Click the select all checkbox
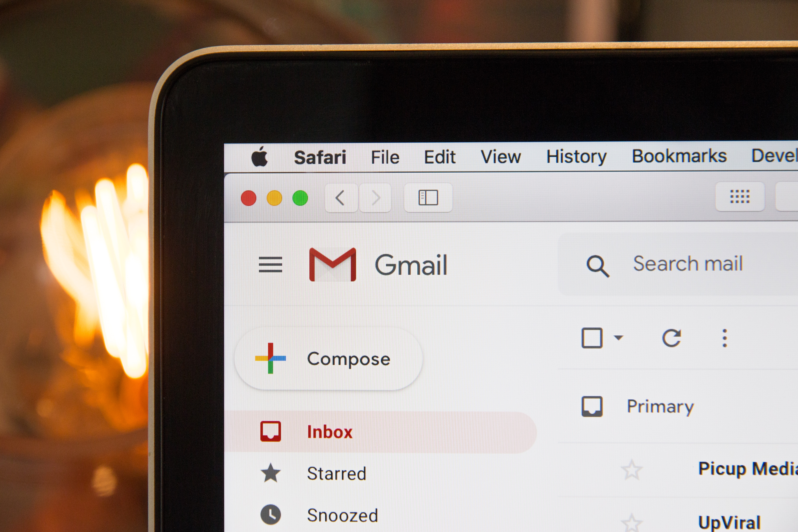The width and height of the screenshot is (798, 532). tap(591, 337)
